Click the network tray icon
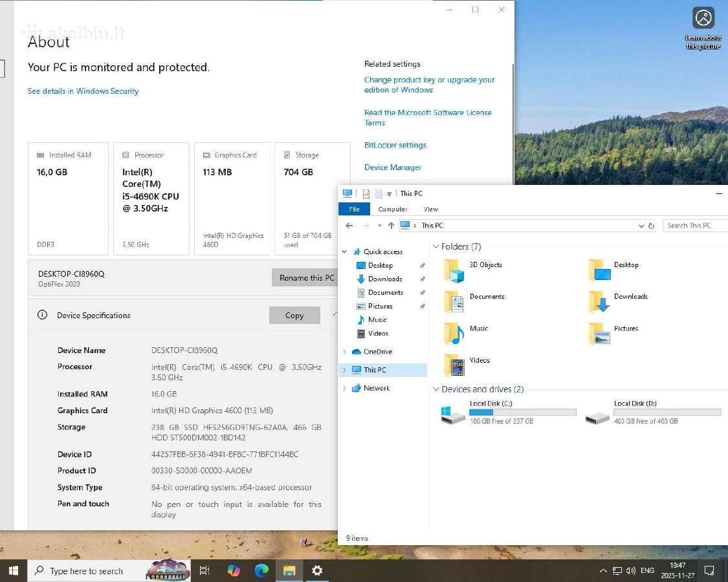This screenshot has height=582, width=728. click(x=617, y=571)
